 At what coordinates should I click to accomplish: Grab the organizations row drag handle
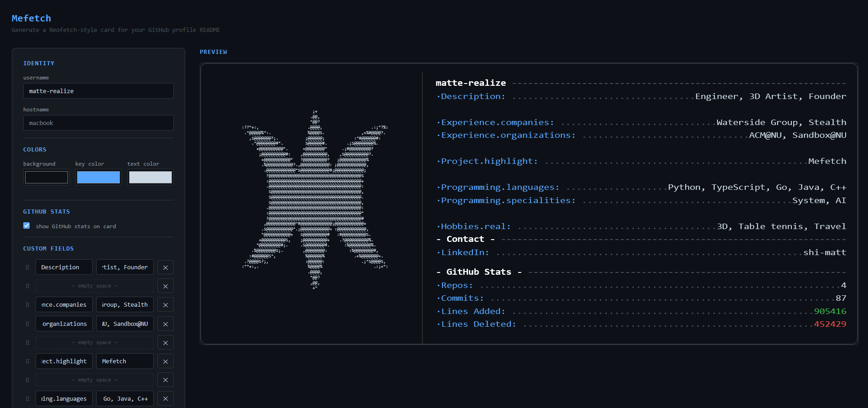click(27, 324)
